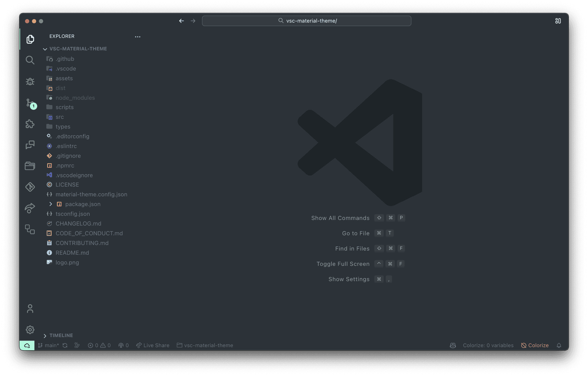Click the Copilot icon in status bar
Image resolution: width=588 pixels, height=376 pixels.
pos(453,345)
